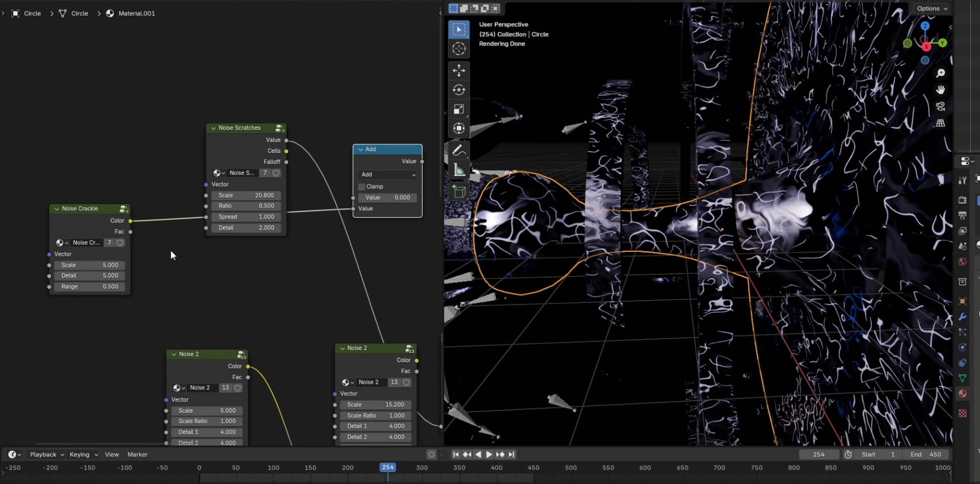Viewport: 980px width, 484px height.
Task: Select the Add Cube tool
Action: pos(458,191)
